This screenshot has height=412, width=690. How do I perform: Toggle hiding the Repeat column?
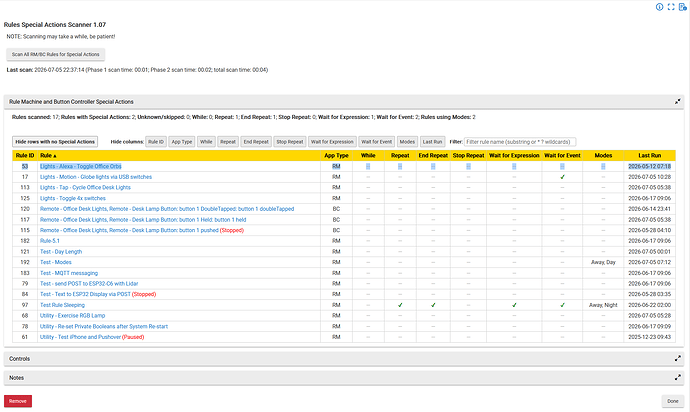(228, 142)
